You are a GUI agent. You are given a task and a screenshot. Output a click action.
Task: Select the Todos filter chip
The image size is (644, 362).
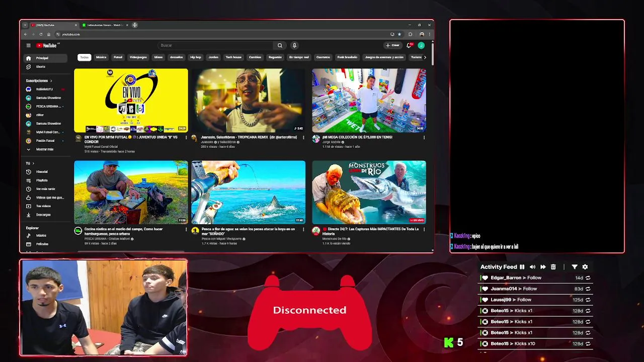(85, 57)
